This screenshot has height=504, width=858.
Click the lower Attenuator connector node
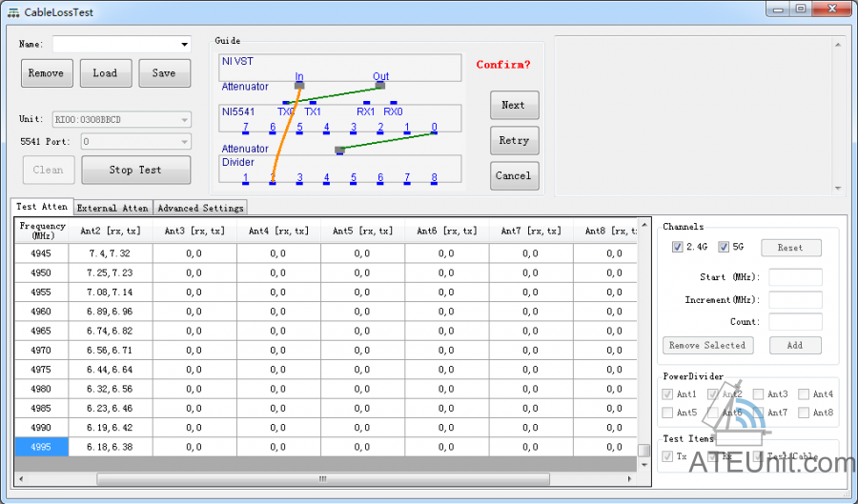tap(339, 150)
